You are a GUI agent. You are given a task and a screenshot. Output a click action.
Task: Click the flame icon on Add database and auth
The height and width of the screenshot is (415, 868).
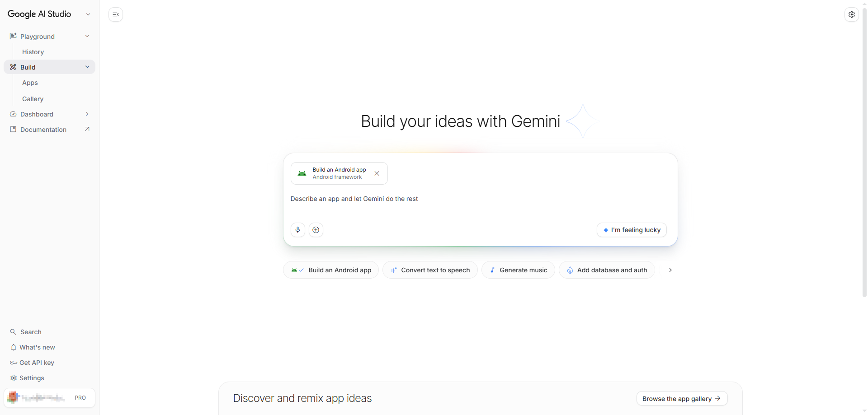(570, 270)
